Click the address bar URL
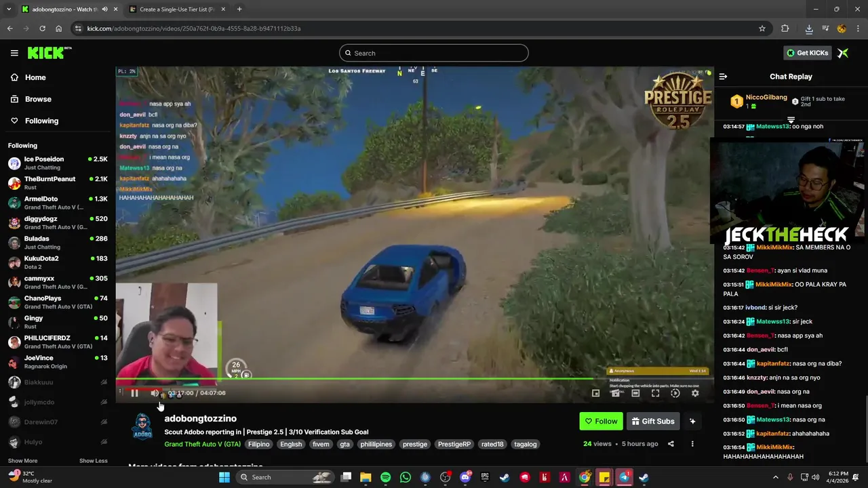Image resolution: width=868 pixels, height=488 pixels. coord(194,28)
